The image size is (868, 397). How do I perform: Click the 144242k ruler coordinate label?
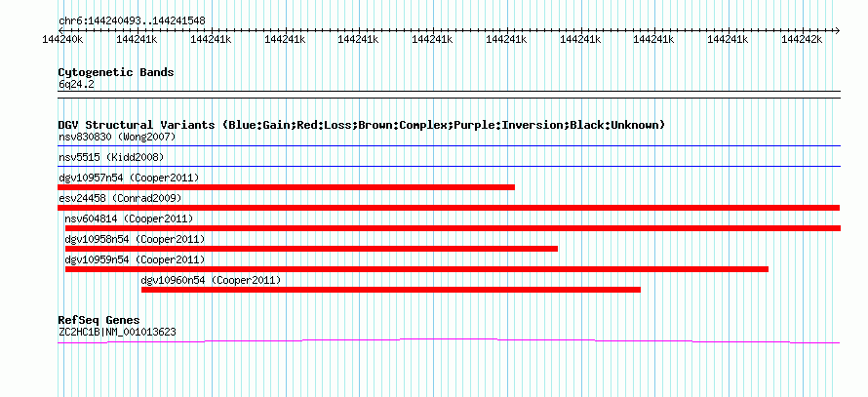coord(802,39)
